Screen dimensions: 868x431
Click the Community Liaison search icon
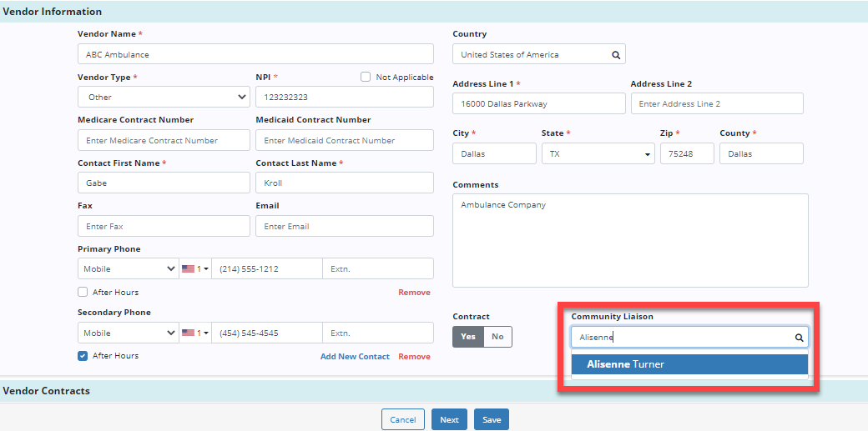[799, 338]
